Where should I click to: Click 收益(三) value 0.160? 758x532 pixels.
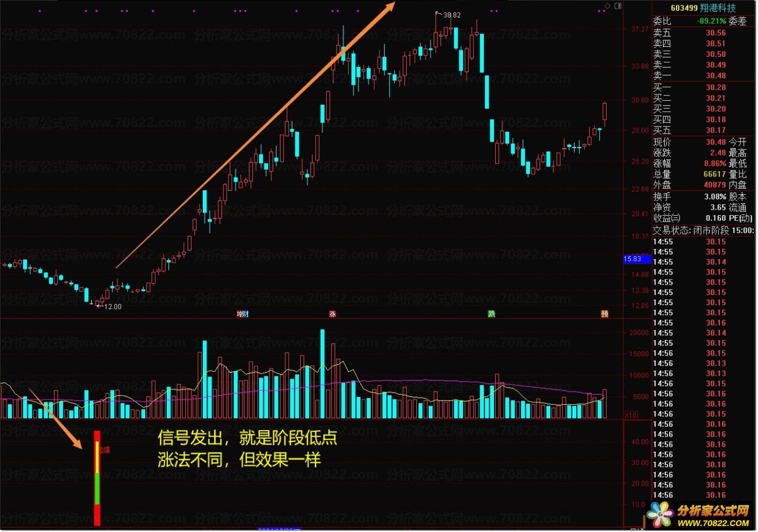click(x=716, y=218)
